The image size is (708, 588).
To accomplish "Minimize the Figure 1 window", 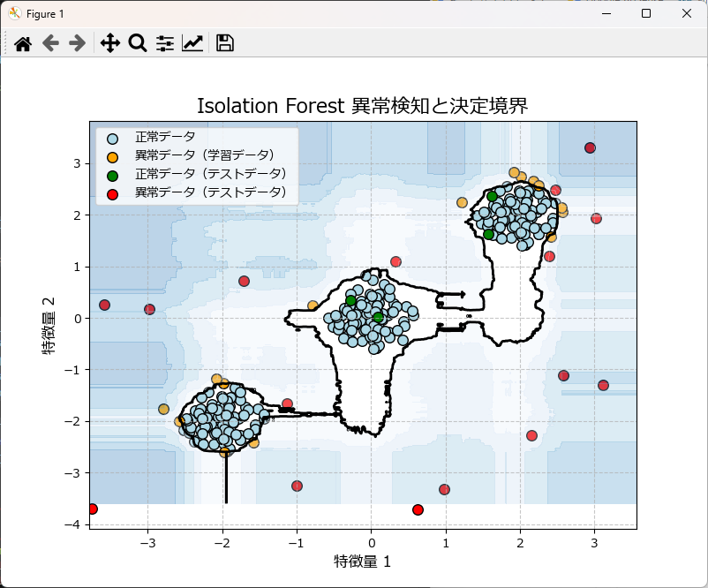I will point(606,13).
